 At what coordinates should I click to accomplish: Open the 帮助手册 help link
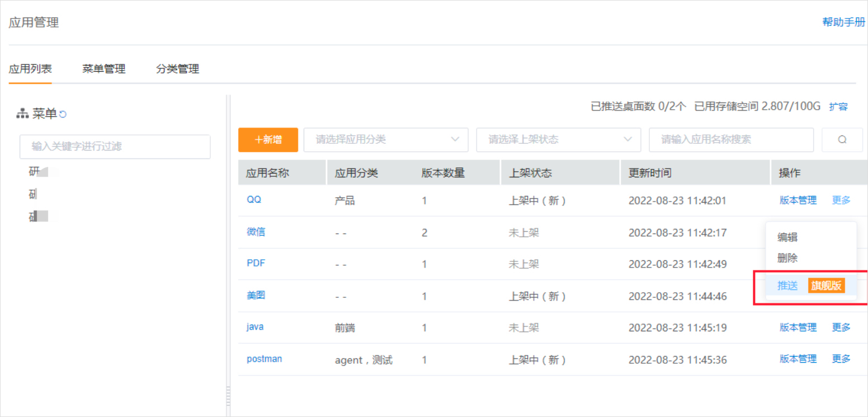click(842, 22)
